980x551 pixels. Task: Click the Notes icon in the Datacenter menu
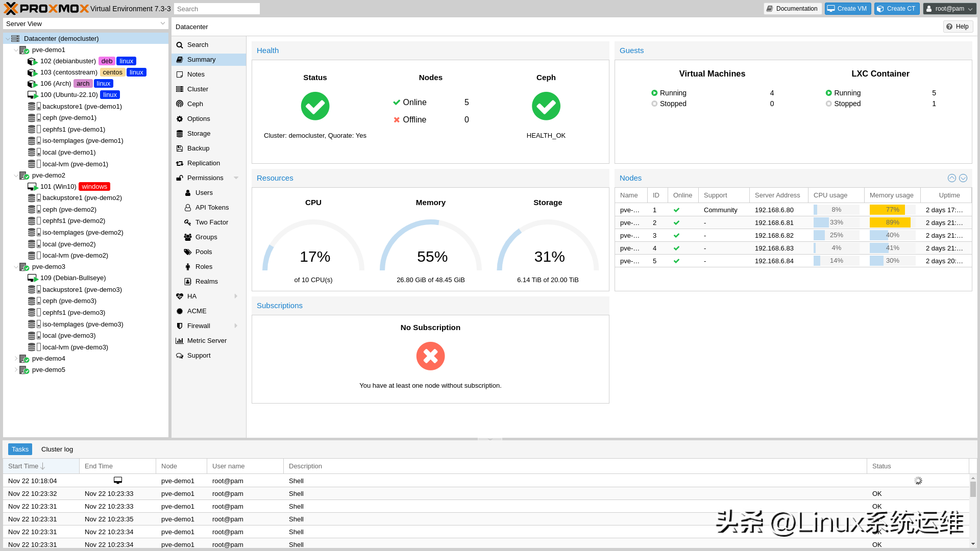click(180, 74)
